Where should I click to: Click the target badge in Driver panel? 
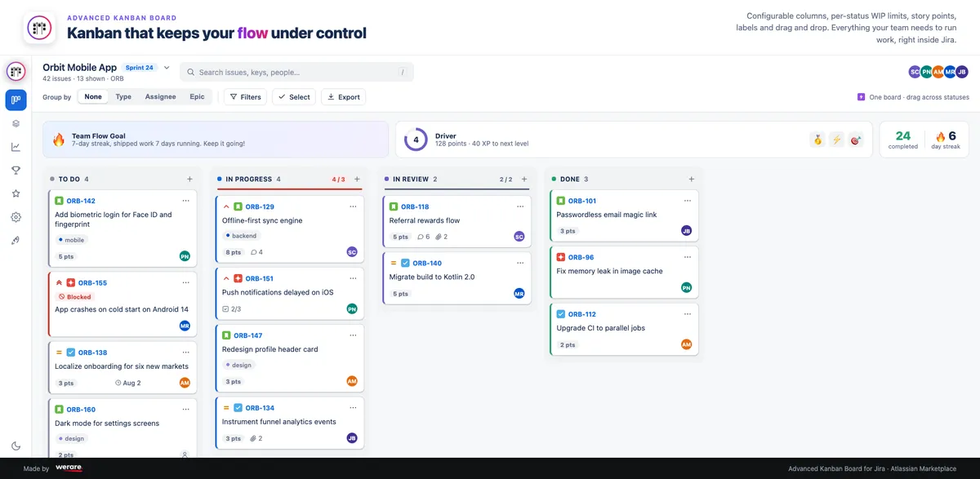[856, 140]
